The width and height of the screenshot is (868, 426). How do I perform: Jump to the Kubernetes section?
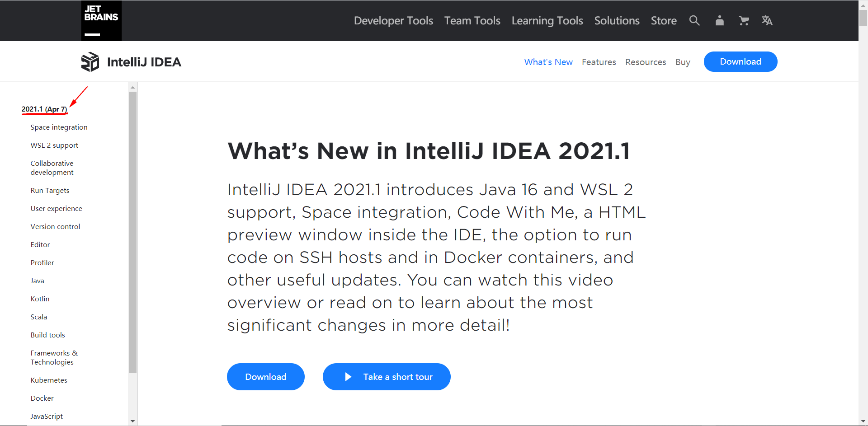[x=49, y=380]
